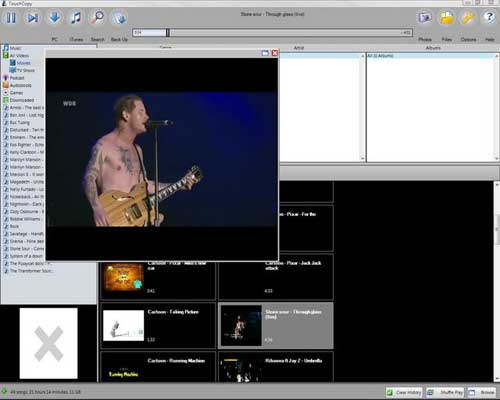
Task: Click the Artist list scrollbar down arrow
Action: 363,159
